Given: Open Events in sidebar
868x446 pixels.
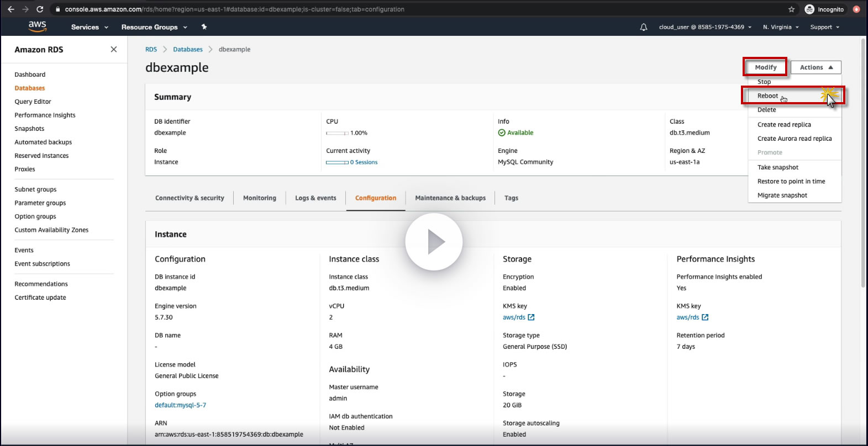Looking at the screenshot, I should point(24,250).
